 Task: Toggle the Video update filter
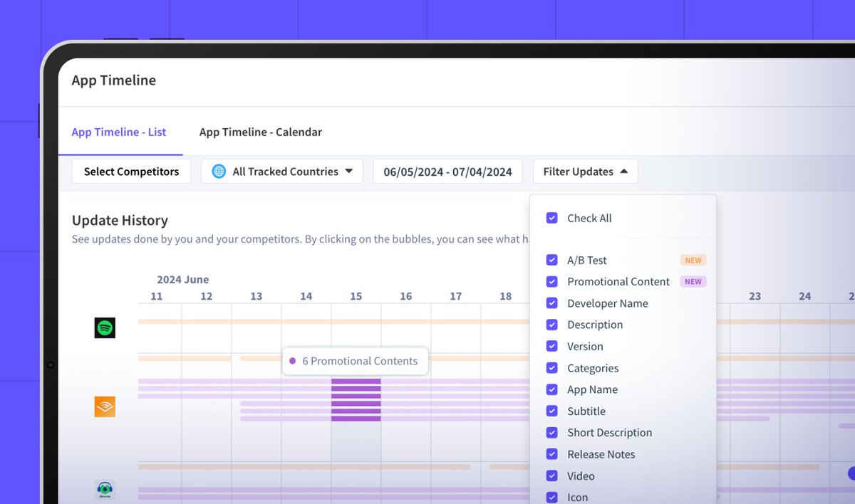tap(551, 476)
